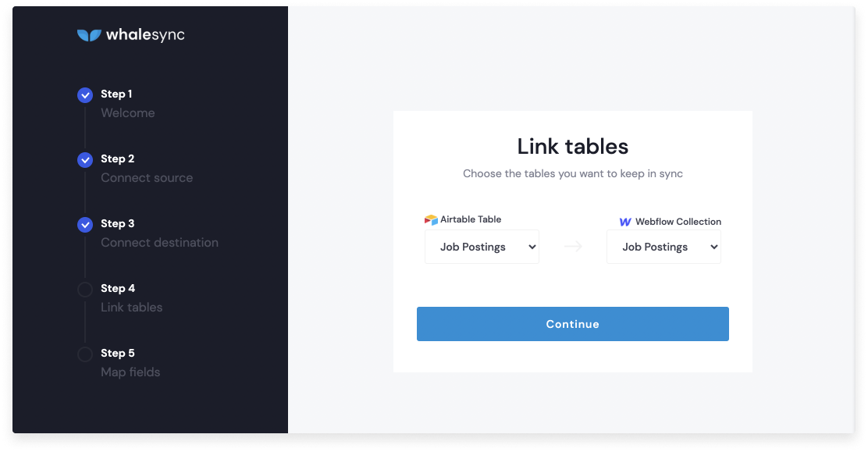
Task: Select the Step 3 label
Action: click(117, 224)
